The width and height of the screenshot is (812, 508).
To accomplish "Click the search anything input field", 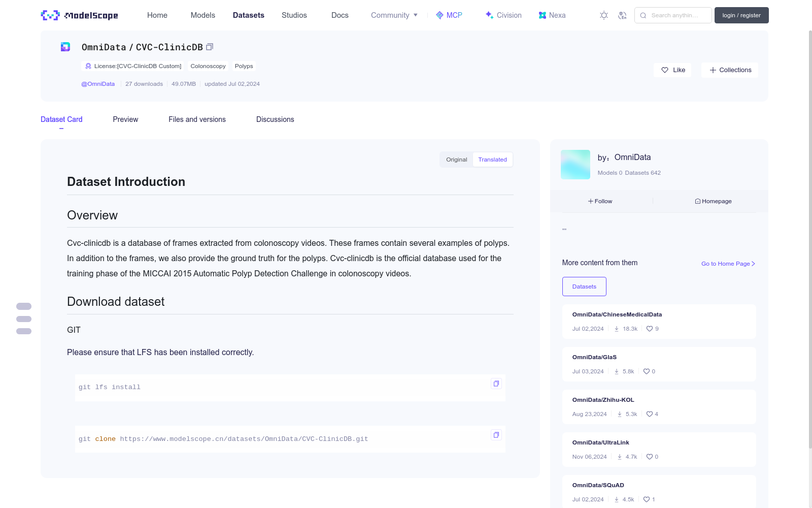I will click(673, 15).
